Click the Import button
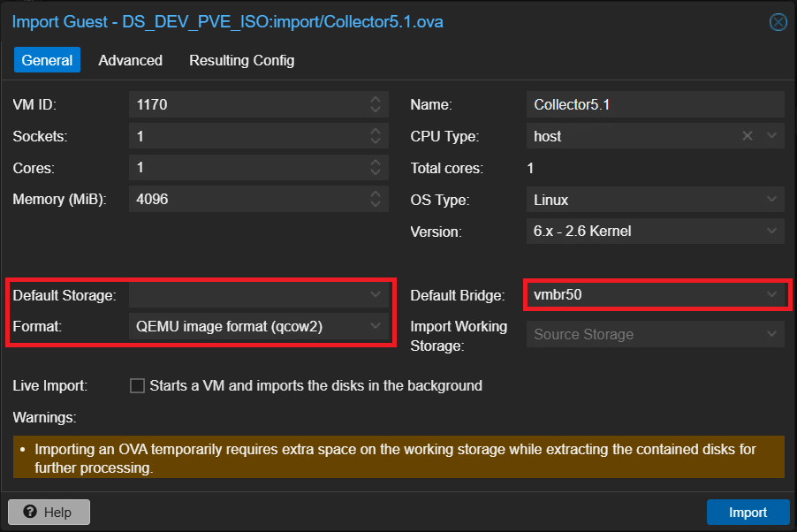 coord(747,512)
